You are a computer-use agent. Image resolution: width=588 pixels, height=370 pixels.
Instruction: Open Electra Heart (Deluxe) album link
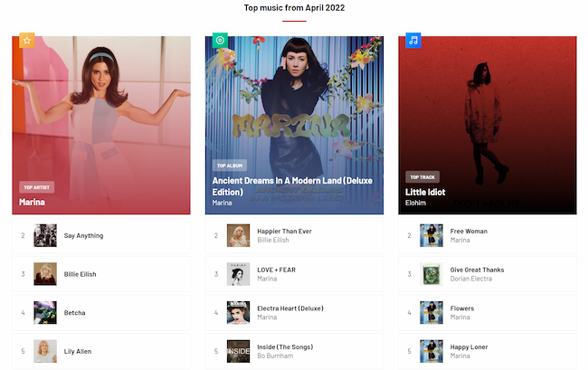click(x=290, y=308)
